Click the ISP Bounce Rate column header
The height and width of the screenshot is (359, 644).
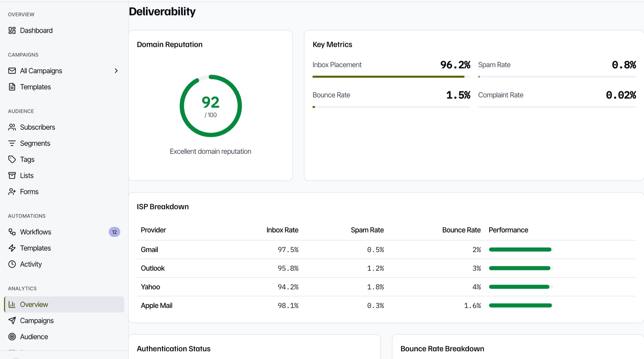(x=461, y=230)
